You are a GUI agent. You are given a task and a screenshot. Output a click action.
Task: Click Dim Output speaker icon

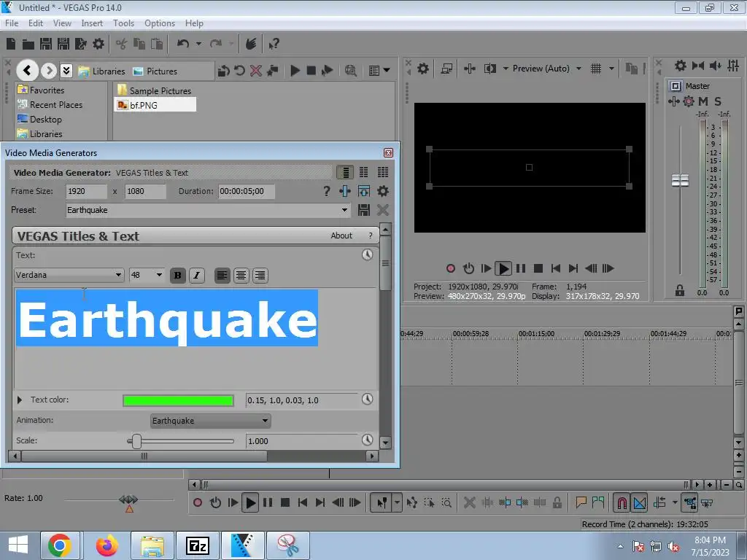click(715, 66)
